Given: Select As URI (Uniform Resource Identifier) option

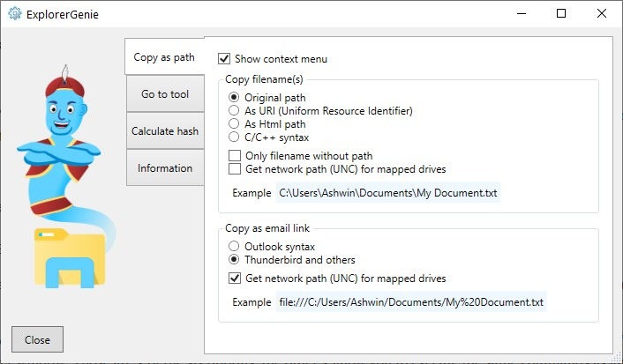Looking at the screenshot, I should point(234,110).
